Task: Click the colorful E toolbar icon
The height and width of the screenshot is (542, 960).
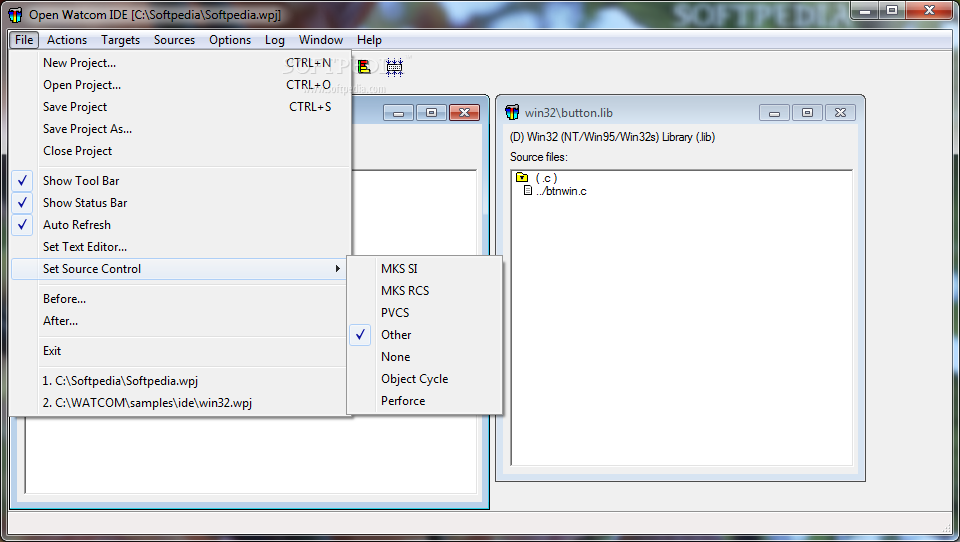Action: tap(364, 67)
